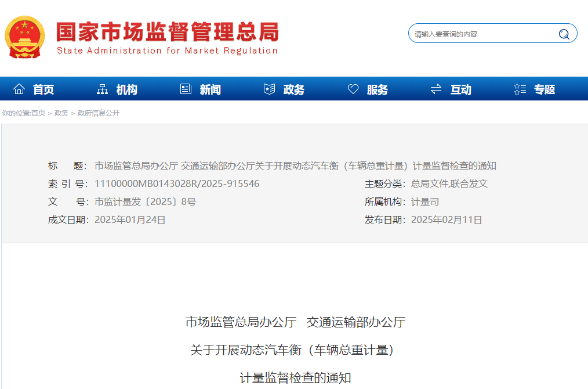Click heading line 市场监管总局办公厅 交通运输部办公厅
Image resolution: width=588 pixels, height=389 pixels.
[296, 322]
